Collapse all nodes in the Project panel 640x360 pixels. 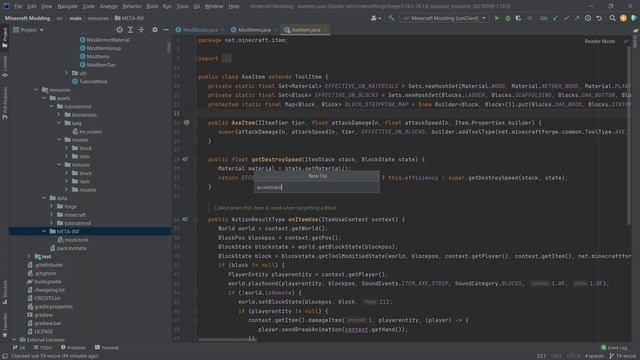click(x=141, y=30)
